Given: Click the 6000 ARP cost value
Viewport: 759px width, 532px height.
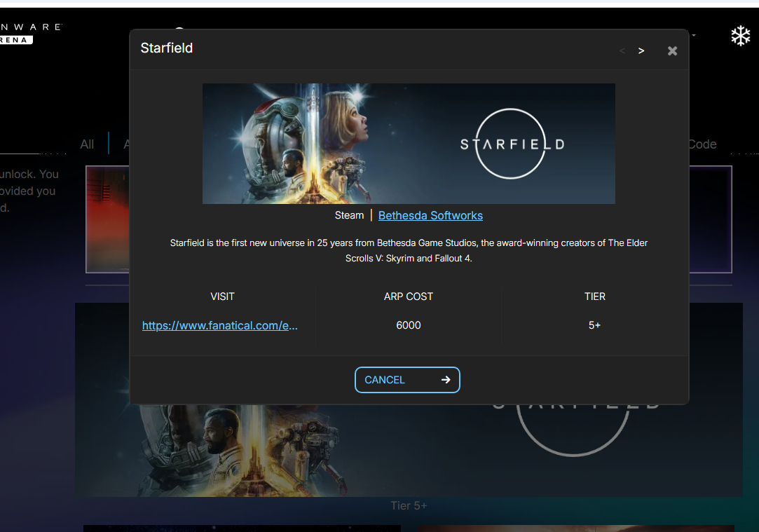Looking at the screenshot, I should pyautogui.click(x=409, y=325).
